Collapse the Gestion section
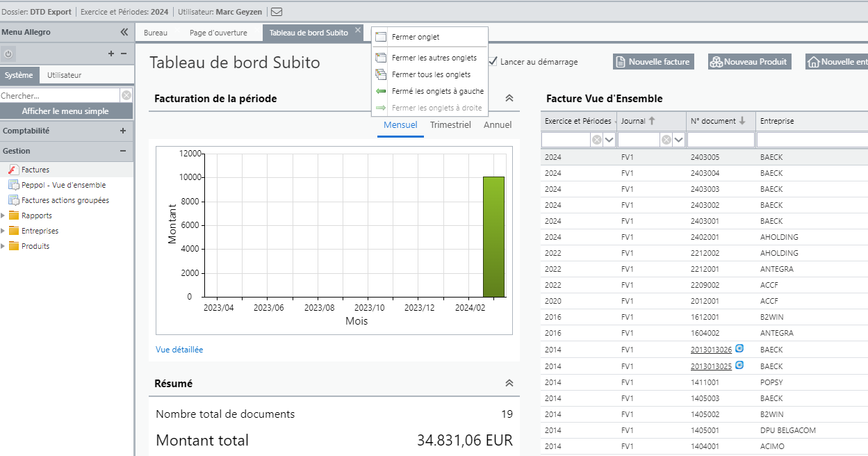 123,151
